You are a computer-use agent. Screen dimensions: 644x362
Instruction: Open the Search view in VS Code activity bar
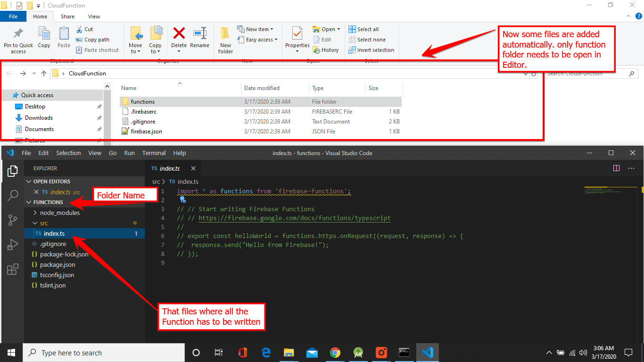[x=13, y=195]
